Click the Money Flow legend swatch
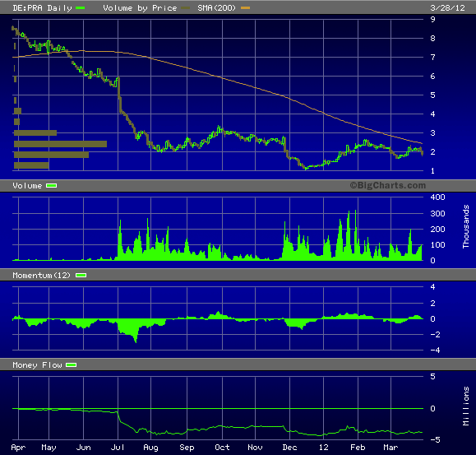Screen dimensions: 476x455 (x=71, y=364)
